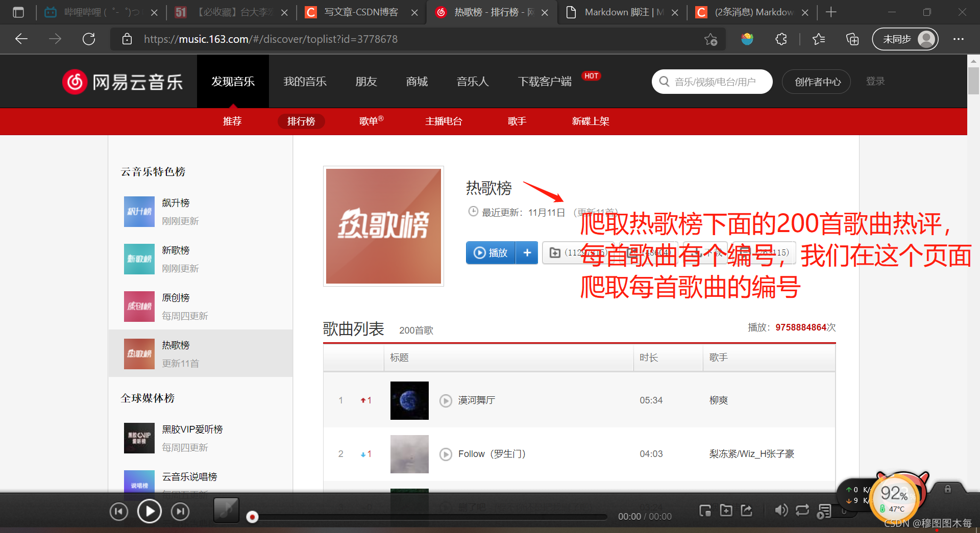
Task: Open 下载客户端 in top navigation
Action: (x=545, y=82)
